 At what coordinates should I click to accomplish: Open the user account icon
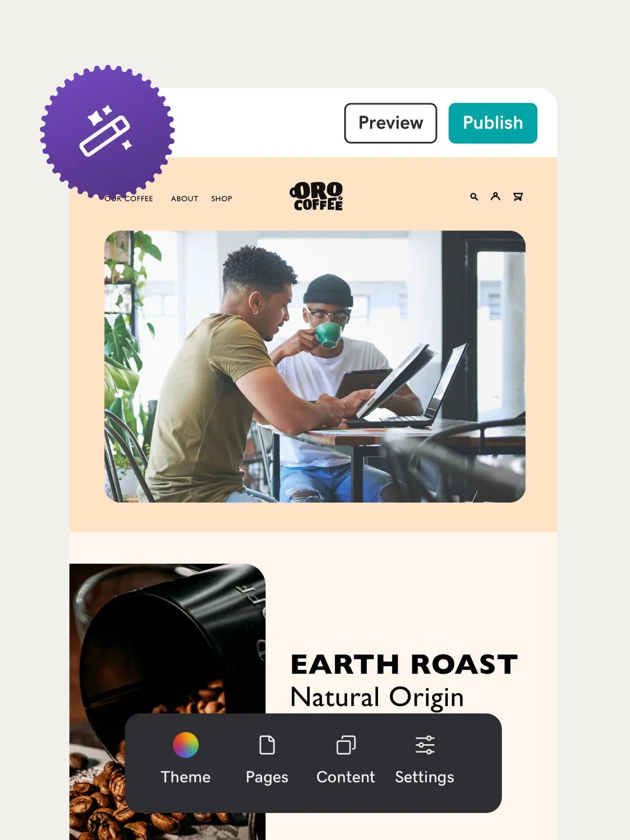pyautogui.click(x=496, y=196)
